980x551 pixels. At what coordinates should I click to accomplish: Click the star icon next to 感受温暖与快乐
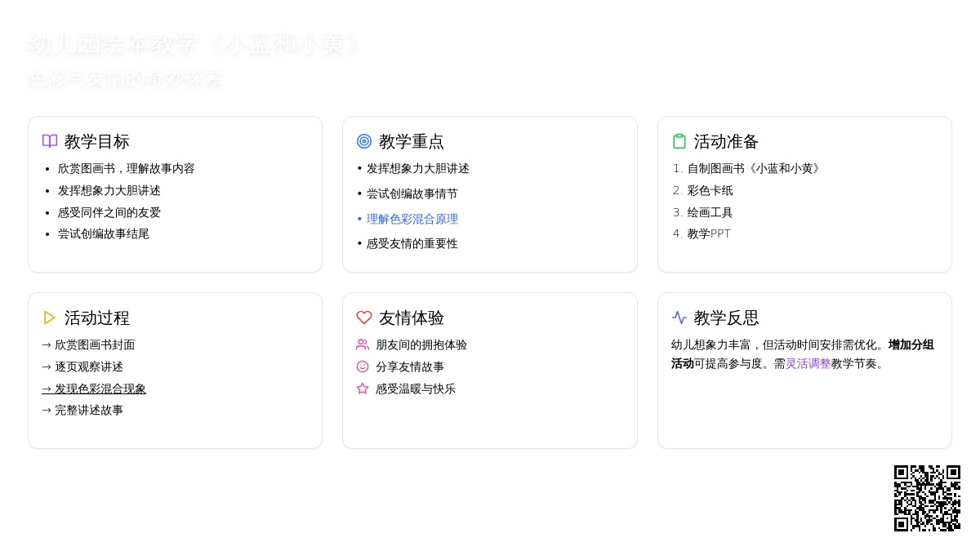[x=363, y=389]
